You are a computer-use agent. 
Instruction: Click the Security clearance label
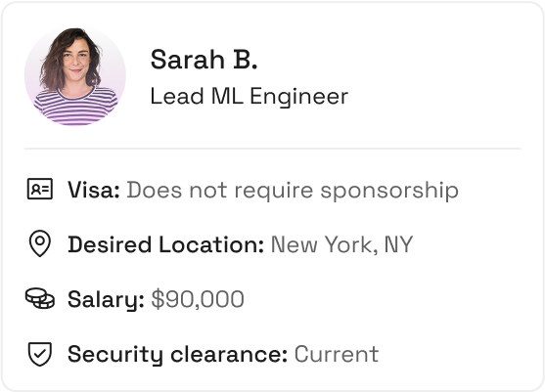tap(178, 354)
